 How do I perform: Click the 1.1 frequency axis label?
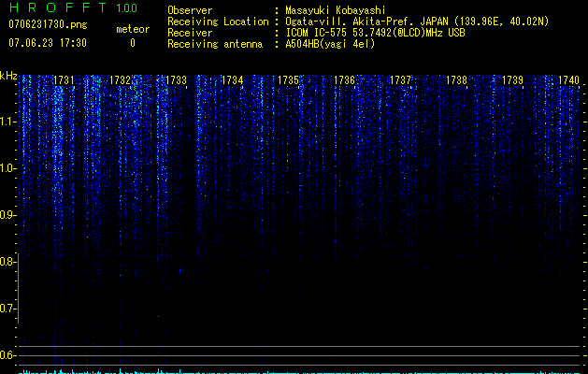tap(7, 122)
